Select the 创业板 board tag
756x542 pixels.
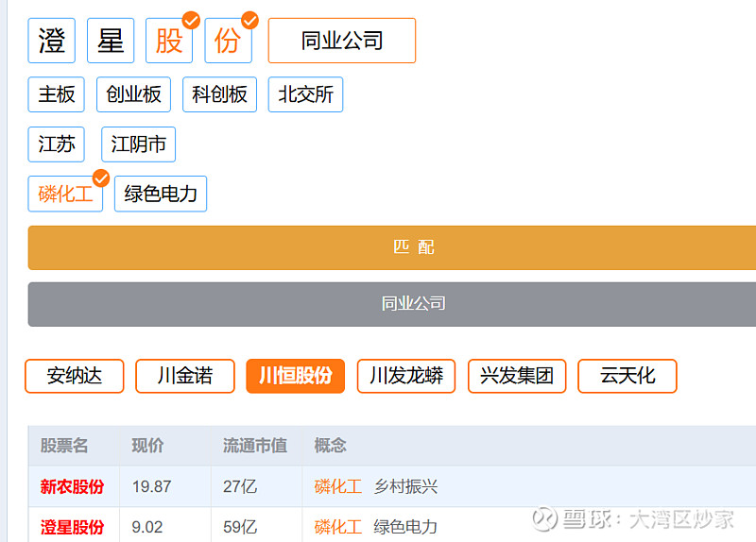(133, 94)
